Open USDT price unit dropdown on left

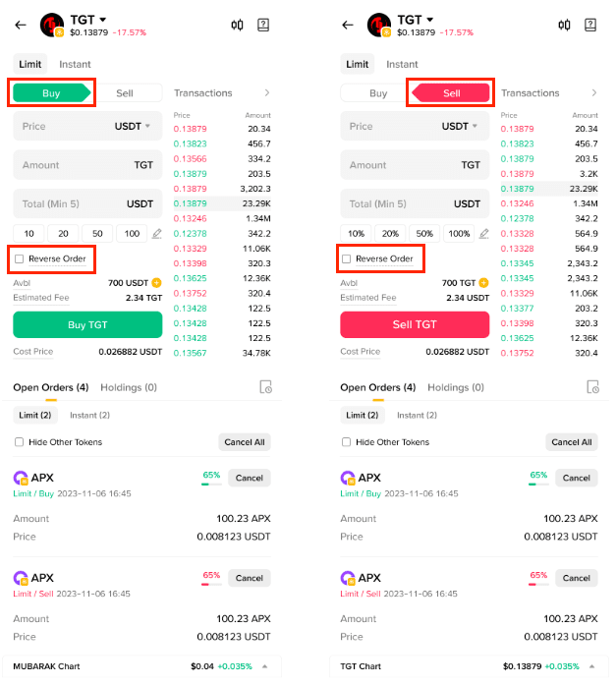pyautogui.click(x=133, y=126)
